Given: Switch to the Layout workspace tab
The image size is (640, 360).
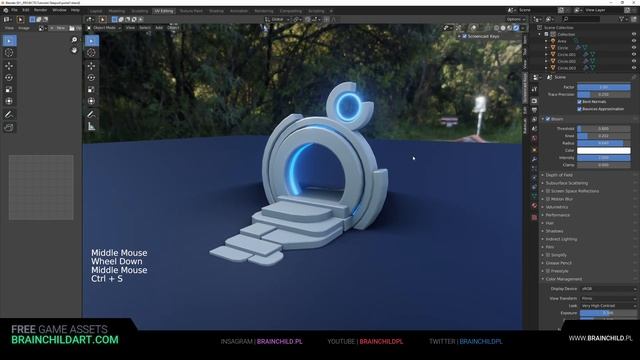Looking at the screenshot, I should point(96,11).
